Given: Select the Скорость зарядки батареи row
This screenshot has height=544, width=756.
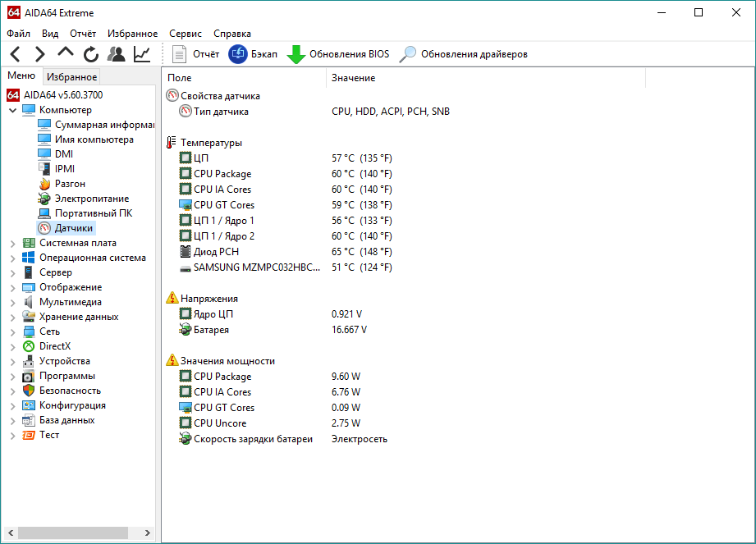Looking at the screenshot, I should coord(283,439).
